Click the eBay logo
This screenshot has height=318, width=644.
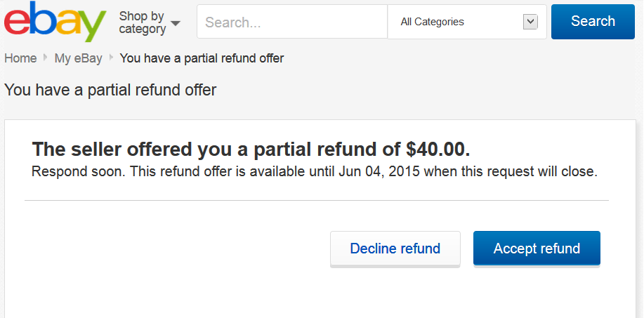55,22
